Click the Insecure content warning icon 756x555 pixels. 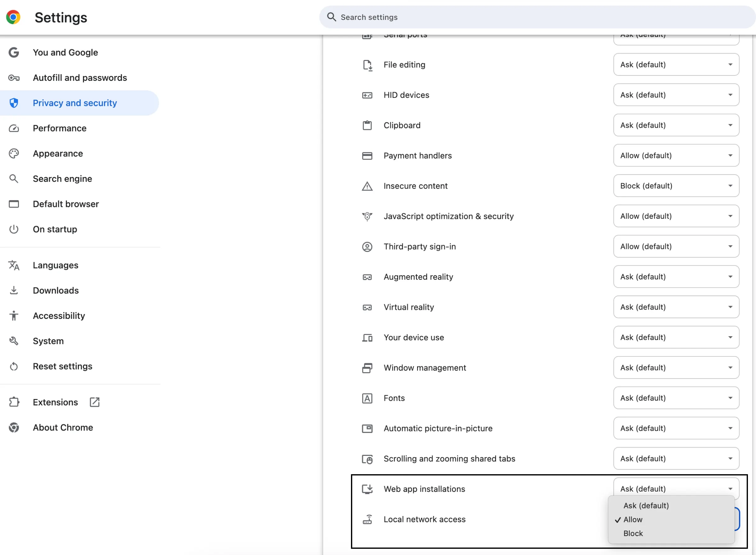tap(367, 186)
